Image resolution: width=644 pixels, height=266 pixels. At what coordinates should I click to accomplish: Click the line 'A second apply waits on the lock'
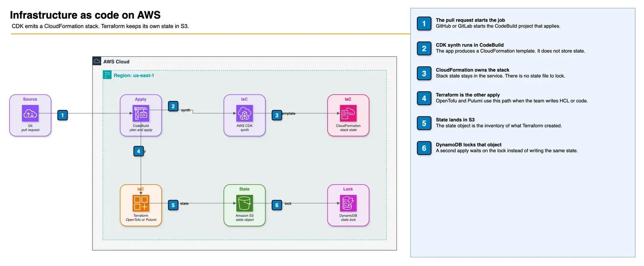(507, 151)
